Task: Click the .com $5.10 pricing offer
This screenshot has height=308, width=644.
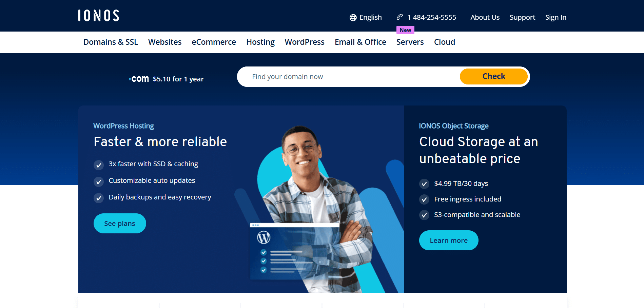Action: click(x=166, y=78)
